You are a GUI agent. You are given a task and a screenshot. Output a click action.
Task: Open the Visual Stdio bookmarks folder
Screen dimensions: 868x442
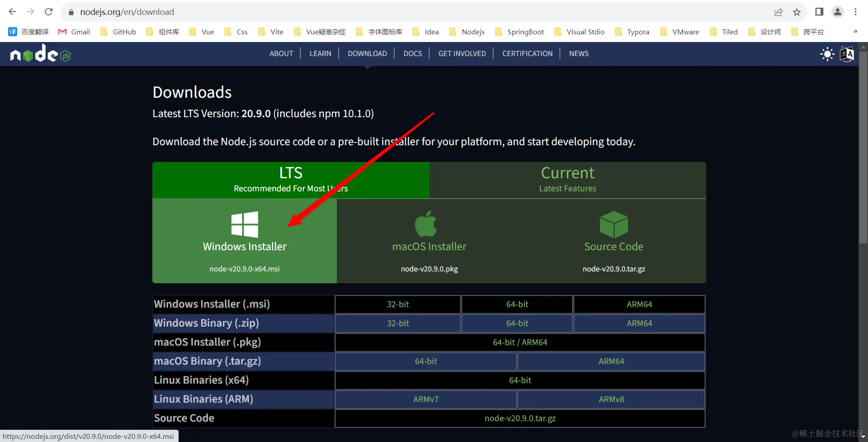click(x=579, y=32)
